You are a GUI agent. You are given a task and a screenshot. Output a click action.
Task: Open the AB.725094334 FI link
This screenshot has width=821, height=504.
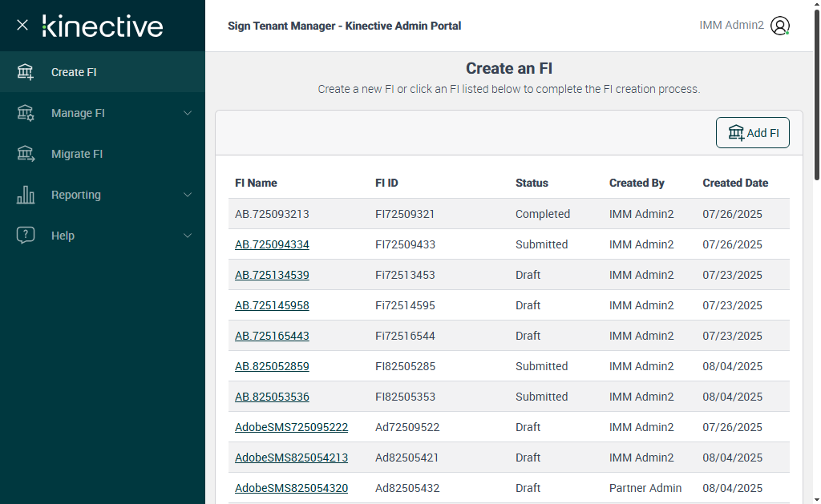pyautogui.click(x=272, y=244)
